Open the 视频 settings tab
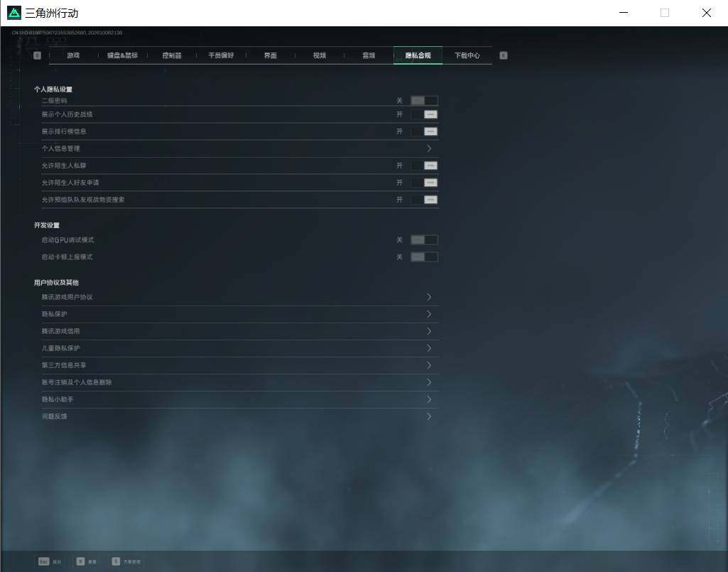Image resolution: width=728 pixels, height=572 pixels. (x=320, y=55)
